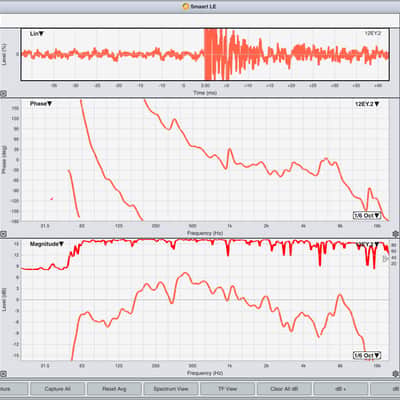
Task: Open settings gear beside the phase plot
Action: click(396, 234)
